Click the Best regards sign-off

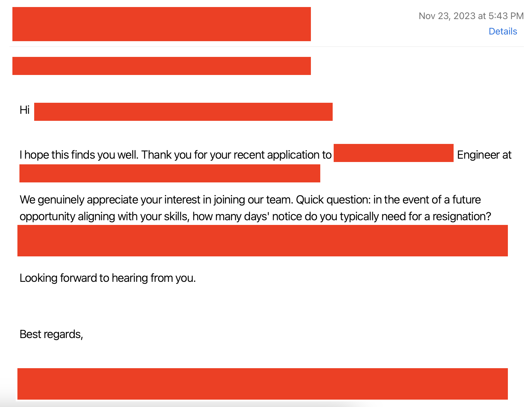51,334
